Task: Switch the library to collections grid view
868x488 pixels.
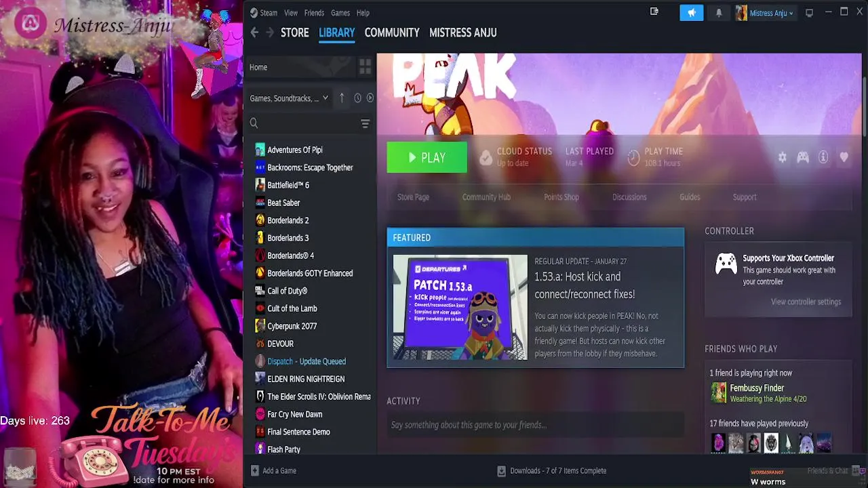Action: (x=365, y=66)
